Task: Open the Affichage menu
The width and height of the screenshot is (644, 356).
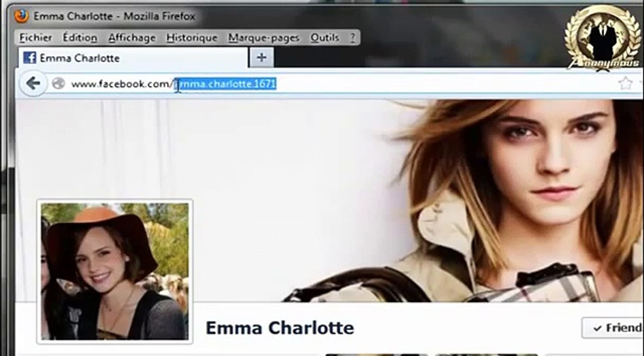Action: [132, 38]
